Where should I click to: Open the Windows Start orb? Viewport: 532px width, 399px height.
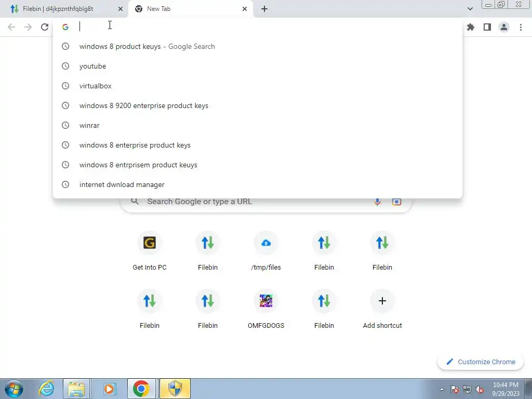click(14, 389)
